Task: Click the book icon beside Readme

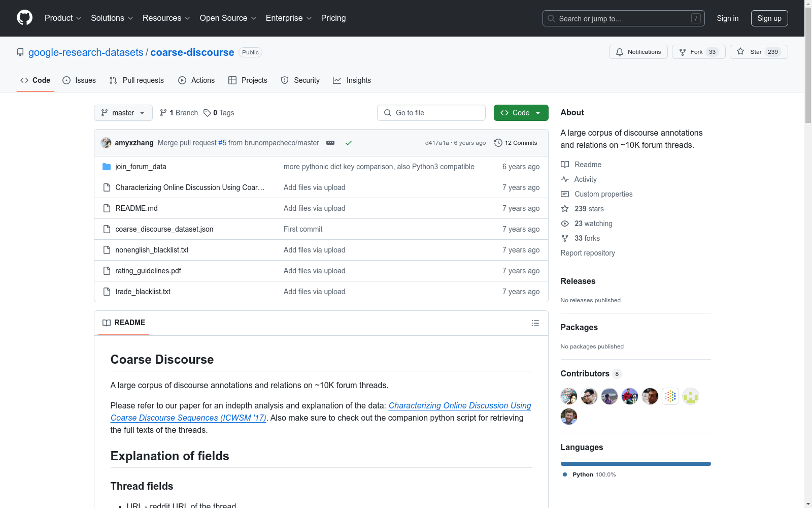Action: point(565,165)
